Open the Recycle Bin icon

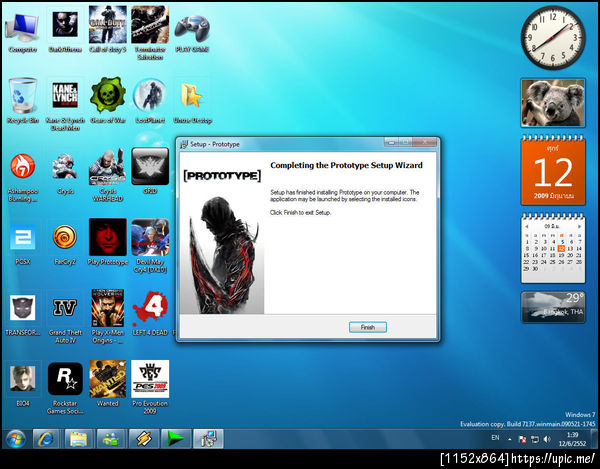(x=23, y=101)
